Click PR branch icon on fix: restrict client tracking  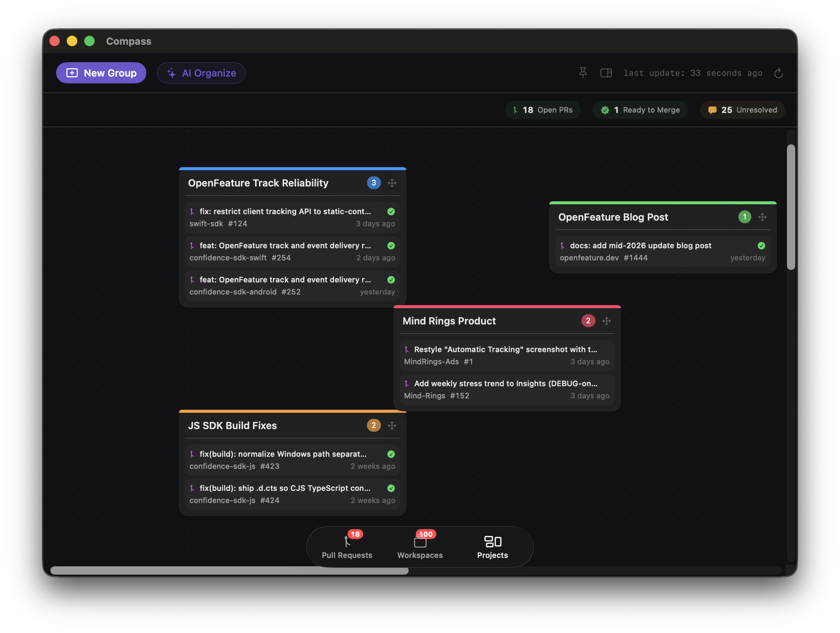click(x=192, y=212)
